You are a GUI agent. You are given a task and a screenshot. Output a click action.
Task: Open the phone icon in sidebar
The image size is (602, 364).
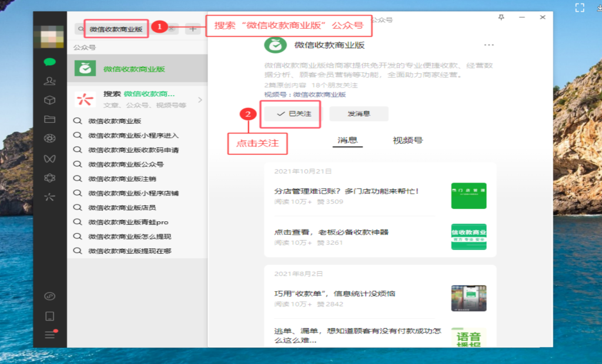click(49, 316)
